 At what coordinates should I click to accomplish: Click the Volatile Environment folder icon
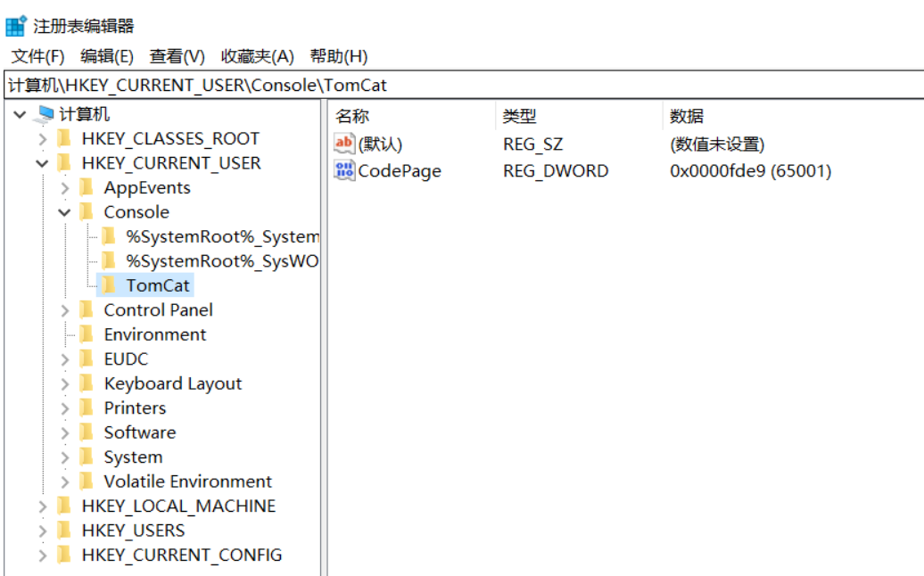coord(87,481)
